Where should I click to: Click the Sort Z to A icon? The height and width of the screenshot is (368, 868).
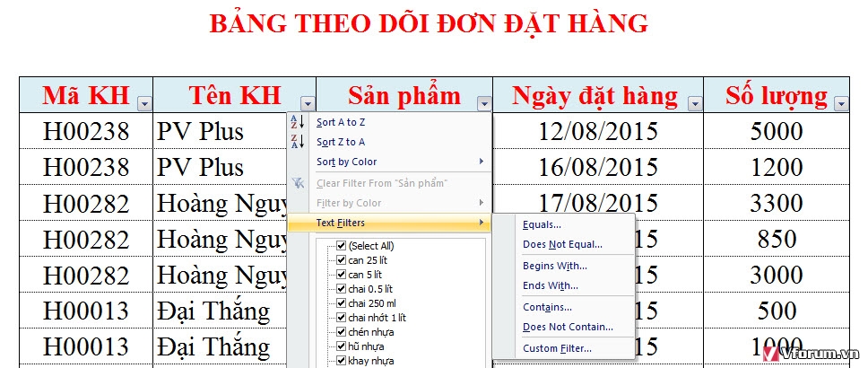(x=298, y=142)
